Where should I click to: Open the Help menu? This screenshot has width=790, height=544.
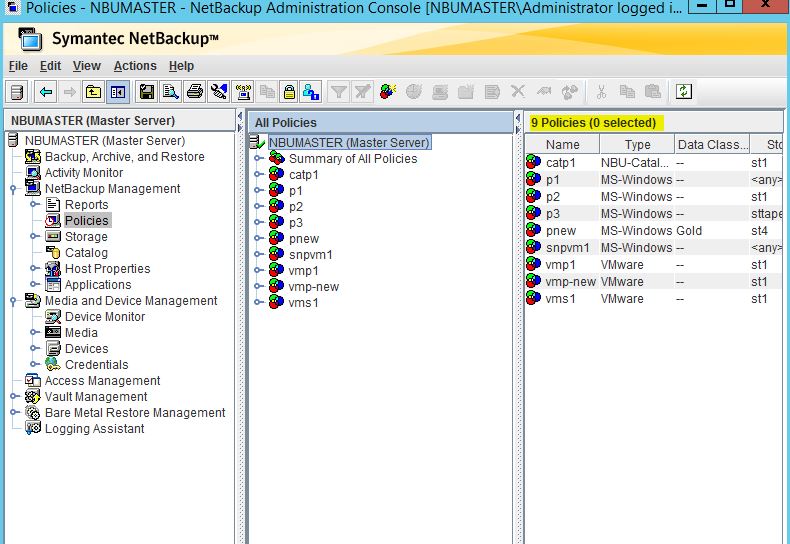[x=181, y=66]
